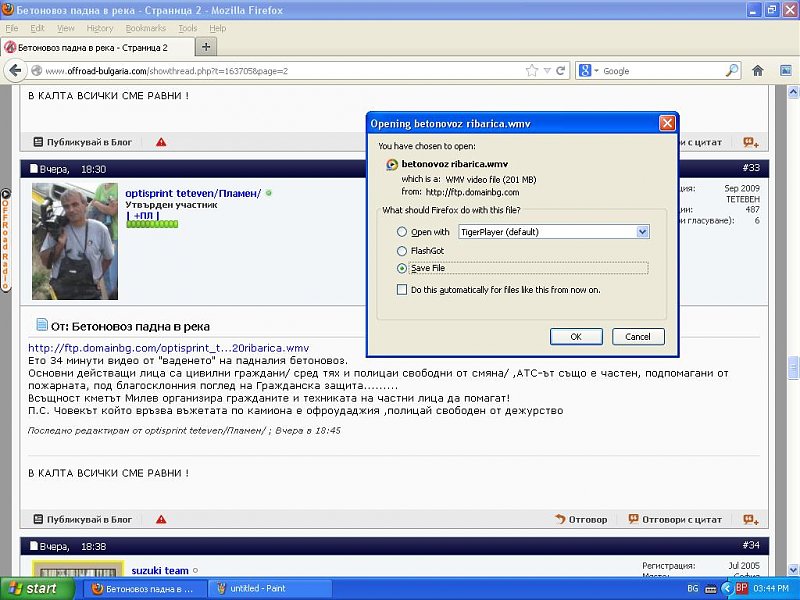The image size is (800, 600).
Task: Click the Firefox back arrow button
Action: [15, 71]
